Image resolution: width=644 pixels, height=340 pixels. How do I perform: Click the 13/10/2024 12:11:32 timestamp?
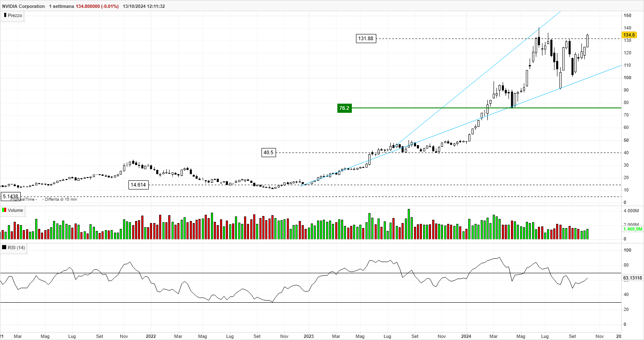click(x=144, y=6)
